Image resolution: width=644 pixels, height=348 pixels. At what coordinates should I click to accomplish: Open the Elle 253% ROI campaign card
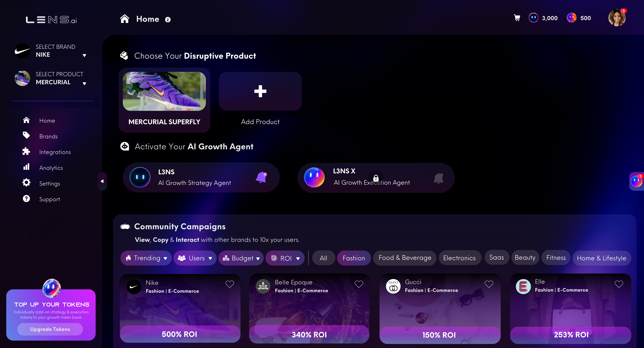(571, 309)
